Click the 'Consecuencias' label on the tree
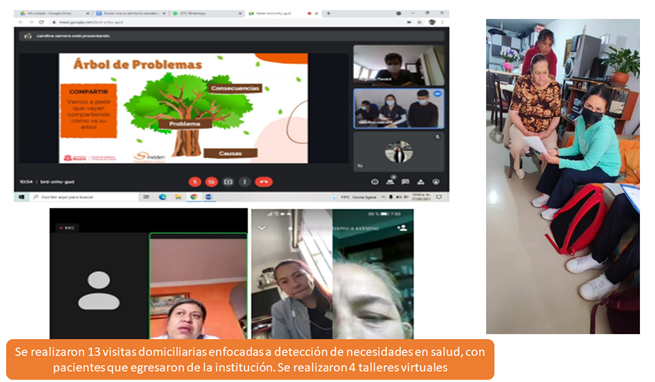 pos(235,88)
